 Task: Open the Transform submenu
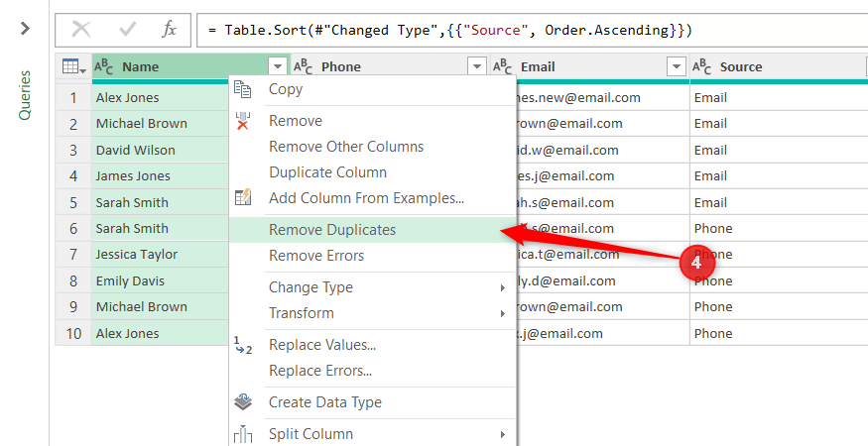point(373,313)
